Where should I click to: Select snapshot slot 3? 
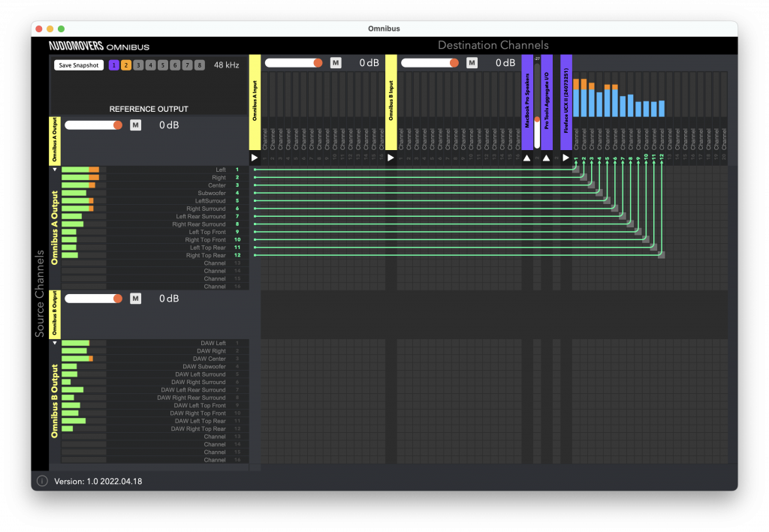[x=138, y=65]
